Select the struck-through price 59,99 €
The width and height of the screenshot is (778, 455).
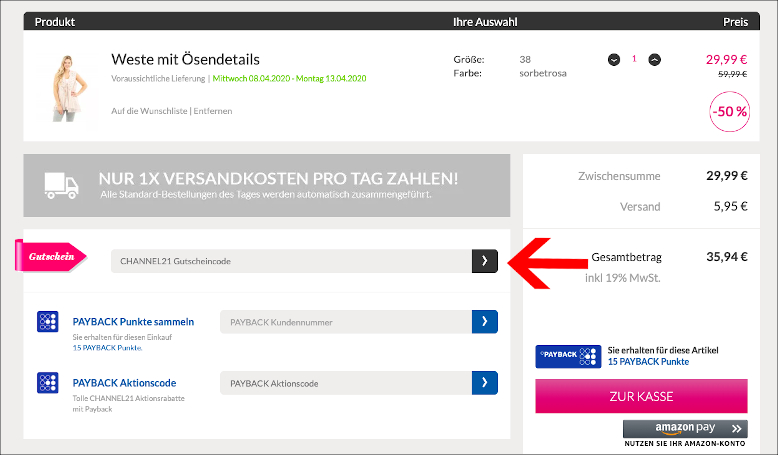point(732,74)
